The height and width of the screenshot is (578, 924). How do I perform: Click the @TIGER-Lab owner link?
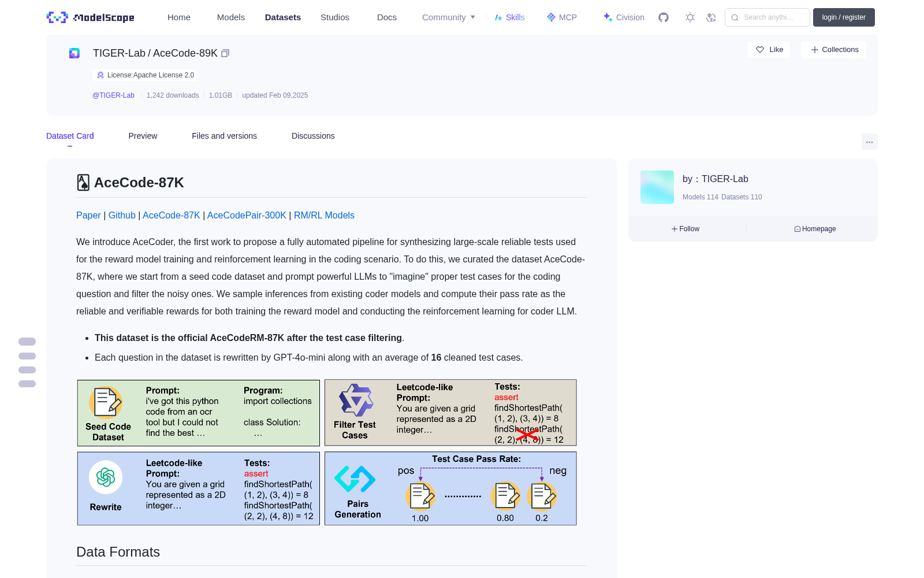coord(113,95)
